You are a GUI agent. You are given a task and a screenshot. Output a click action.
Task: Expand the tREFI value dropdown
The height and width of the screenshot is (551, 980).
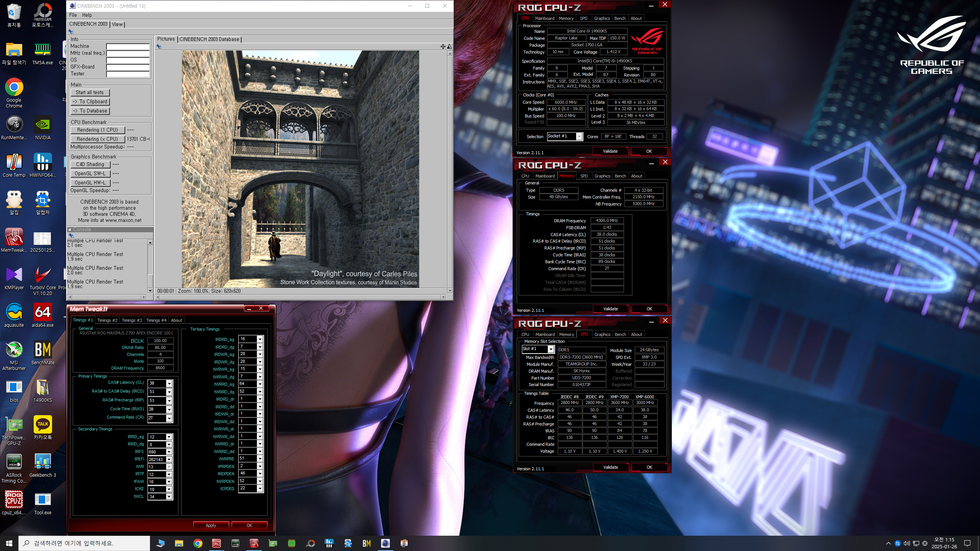pos(169,460)
